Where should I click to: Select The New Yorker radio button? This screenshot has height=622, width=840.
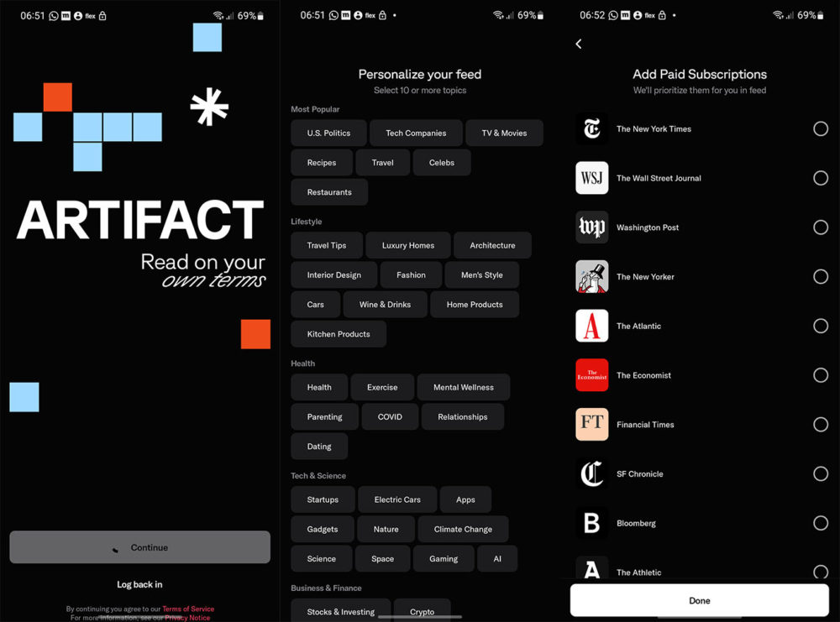(820, 277)
